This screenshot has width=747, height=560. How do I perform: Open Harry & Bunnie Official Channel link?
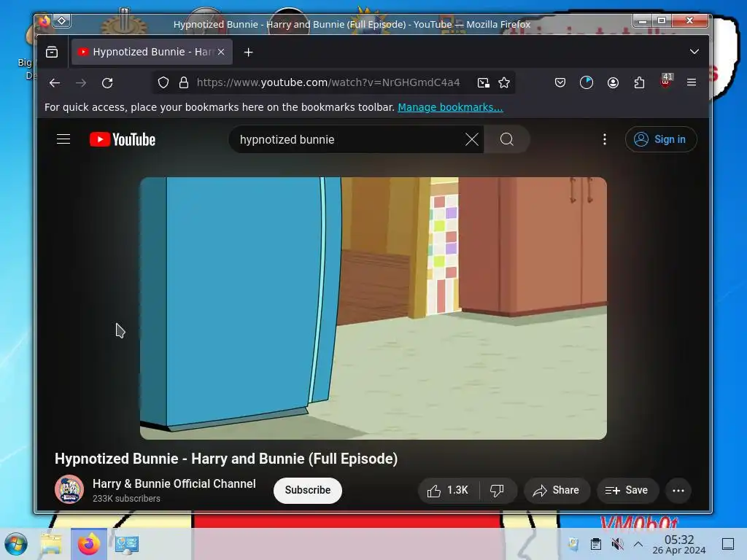[x=174, y=484]
